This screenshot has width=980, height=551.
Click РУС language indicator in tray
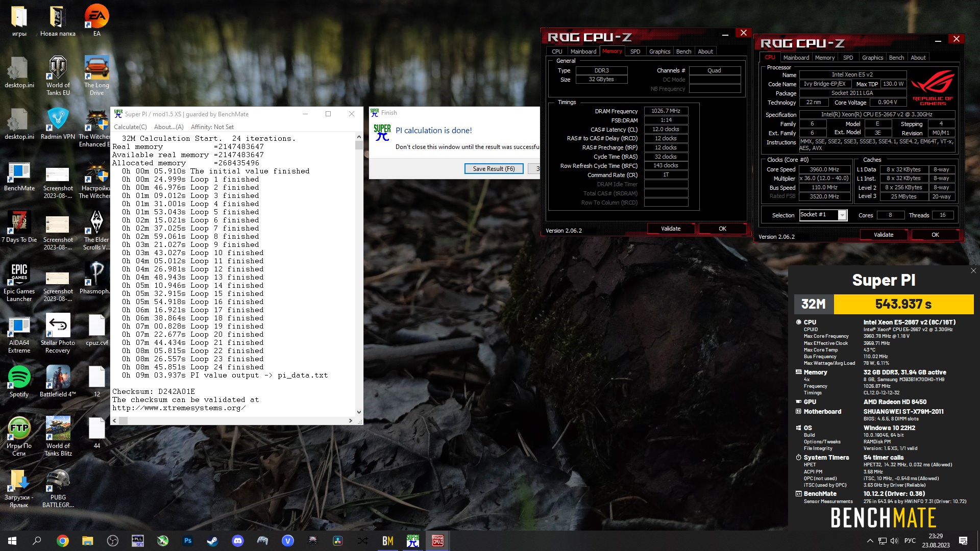(910, 541)
